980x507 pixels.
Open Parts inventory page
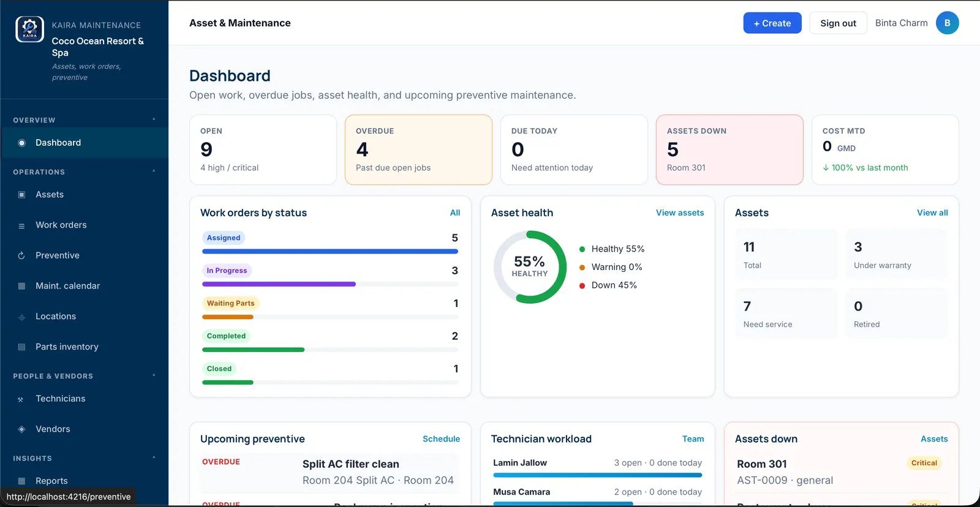click(x=85, y=347)
